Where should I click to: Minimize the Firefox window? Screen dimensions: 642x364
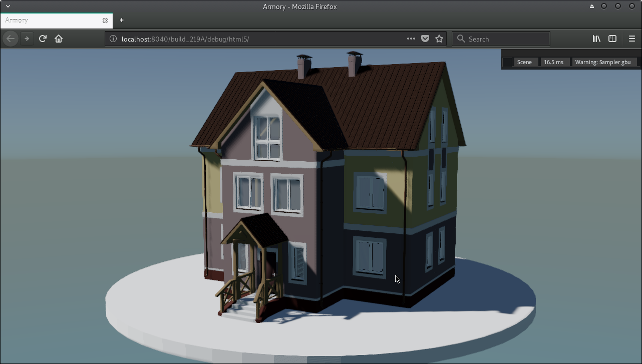pos(604,7)
